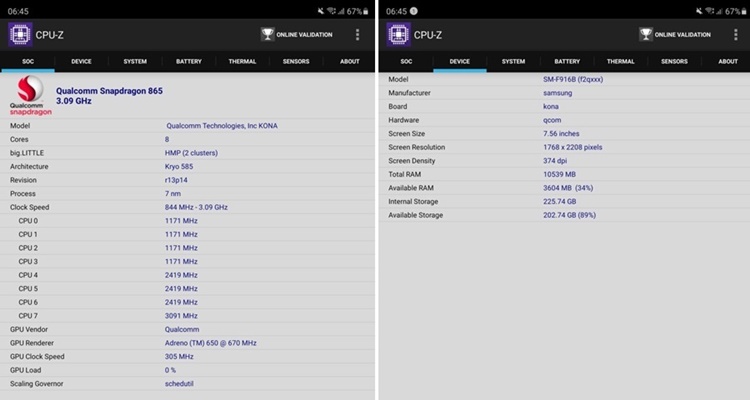Image resolution: width=750 pixels, height=400 pixels.
Task: Click 'Adreno (TM) 650 @ 670 MHz' value
Action: pos(210,343)
